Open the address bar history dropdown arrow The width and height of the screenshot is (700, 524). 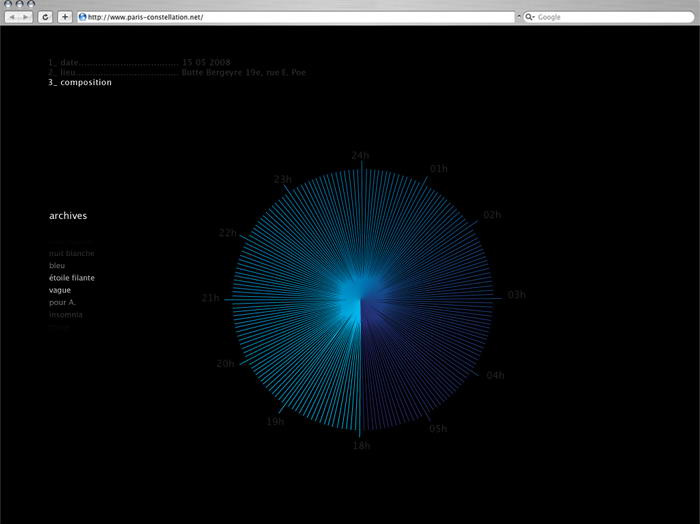517,17
